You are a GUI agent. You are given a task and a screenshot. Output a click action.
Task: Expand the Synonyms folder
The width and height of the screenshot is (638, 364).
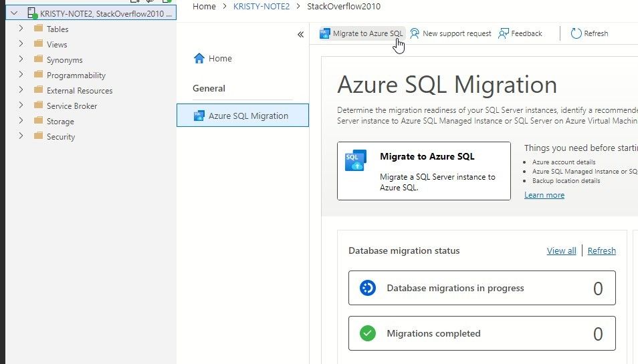(21, 59)
